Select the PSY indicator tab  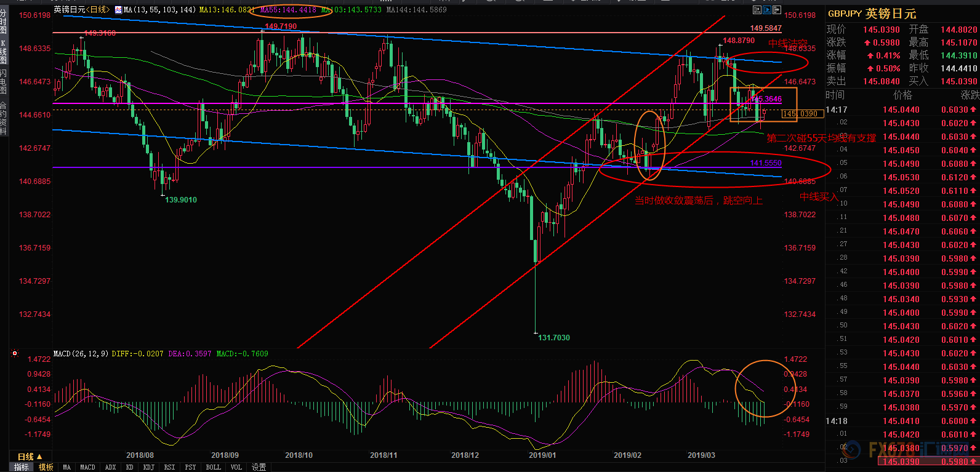coord(190,467)
